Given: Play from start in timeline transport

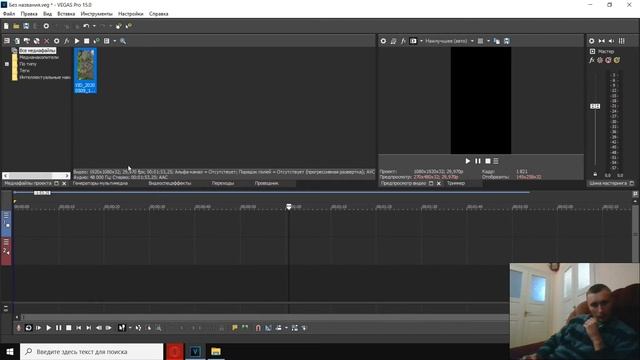Looking at the screenshot, I should pos(38,328).
